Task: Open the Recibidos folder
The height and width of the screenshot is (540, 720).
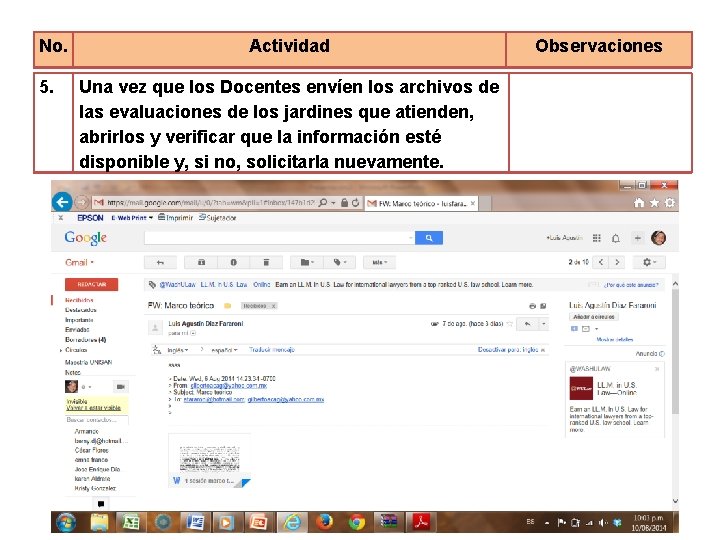Action: pos(79,300)
